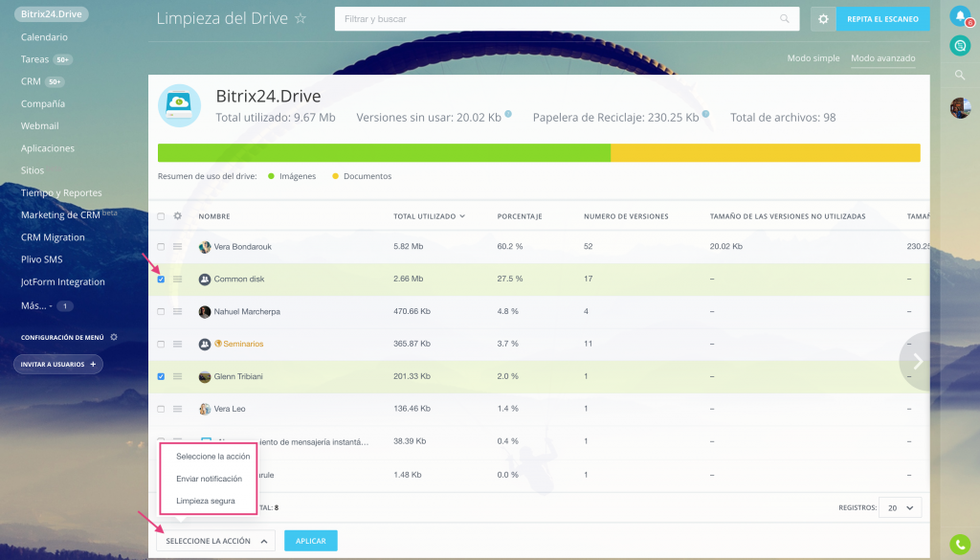Choose Limpieza segura from the action menu

[x=206, y=501]
